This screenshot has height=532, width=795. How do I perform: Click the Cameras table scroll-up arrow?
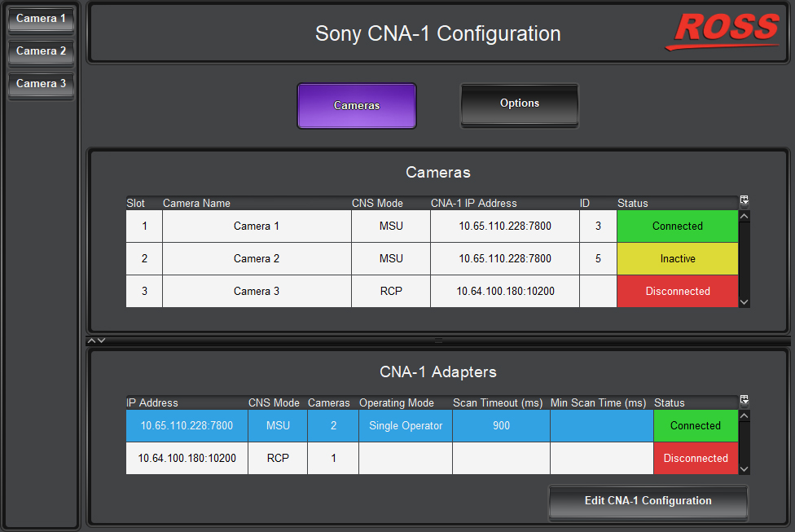click(744, 217)
